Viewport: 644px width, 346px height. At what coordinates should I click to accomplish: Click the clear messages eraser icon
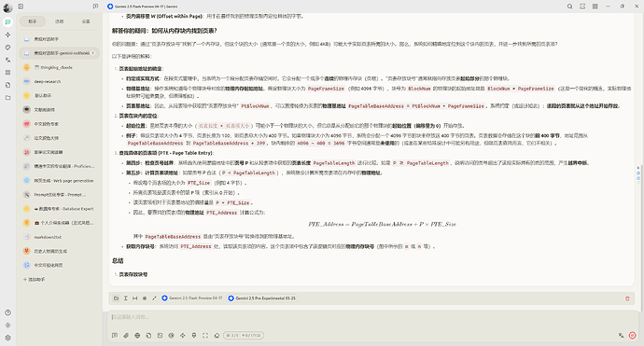coord(217,336)
